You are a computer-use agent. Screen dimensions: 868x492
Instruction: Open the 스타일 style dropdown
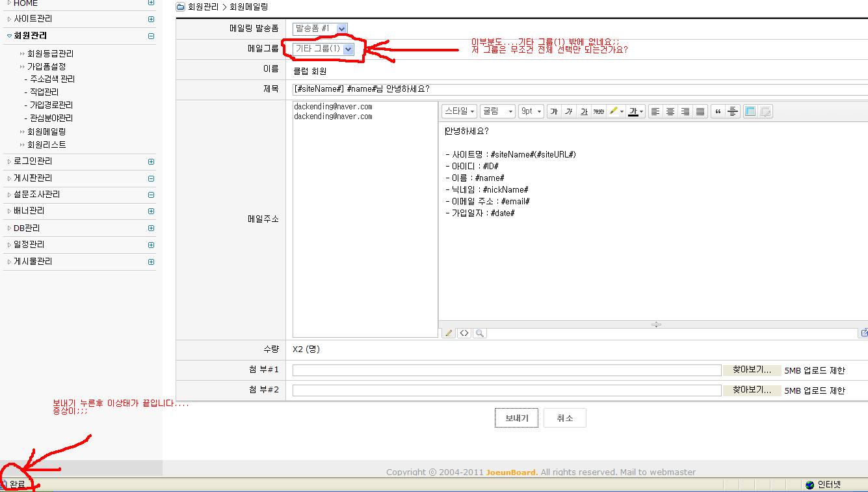tap(460, 111)
